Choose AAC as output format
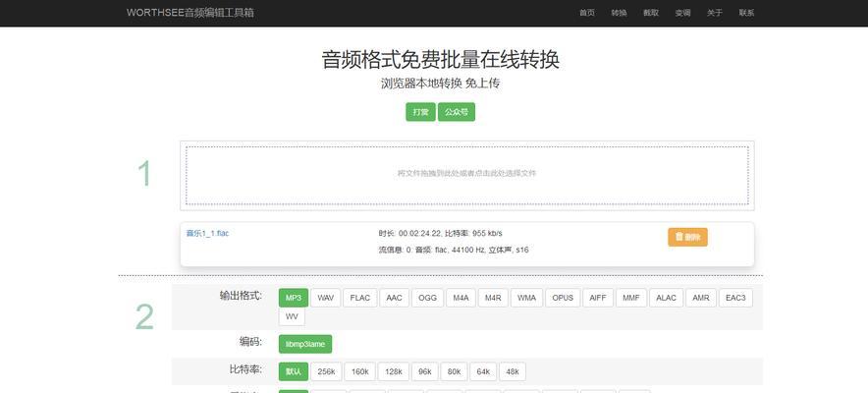Image resolution: width=868 pixels, height=393 pixels. point(394,298)
